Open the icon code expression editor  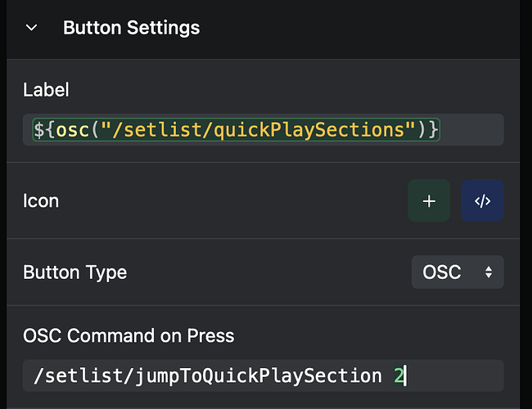[483, 201]
